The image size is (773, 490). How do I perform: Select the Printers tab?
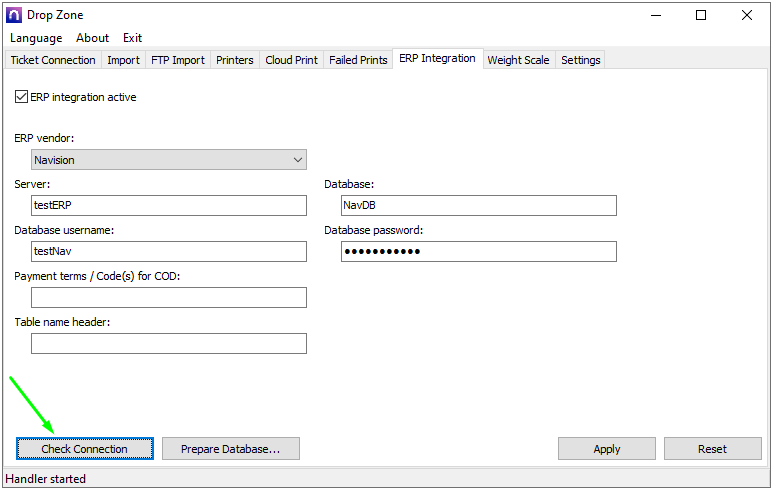235,60
